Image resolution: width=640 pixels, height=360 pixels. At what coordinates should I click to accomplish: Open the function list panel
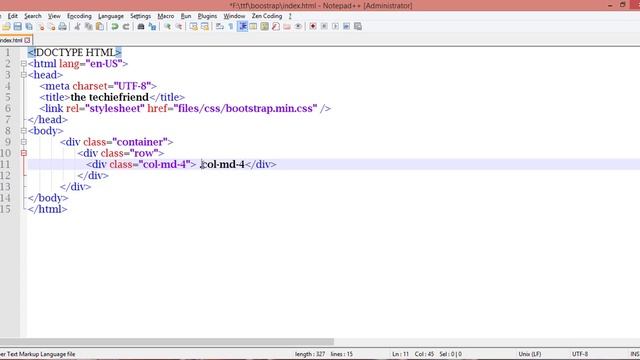pos(276,27)
